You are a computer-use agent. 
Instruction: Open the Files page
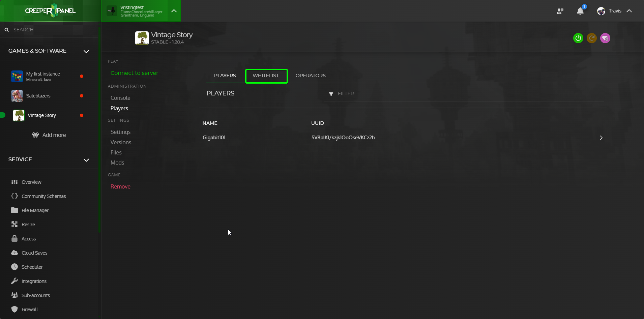click(116, 152)
